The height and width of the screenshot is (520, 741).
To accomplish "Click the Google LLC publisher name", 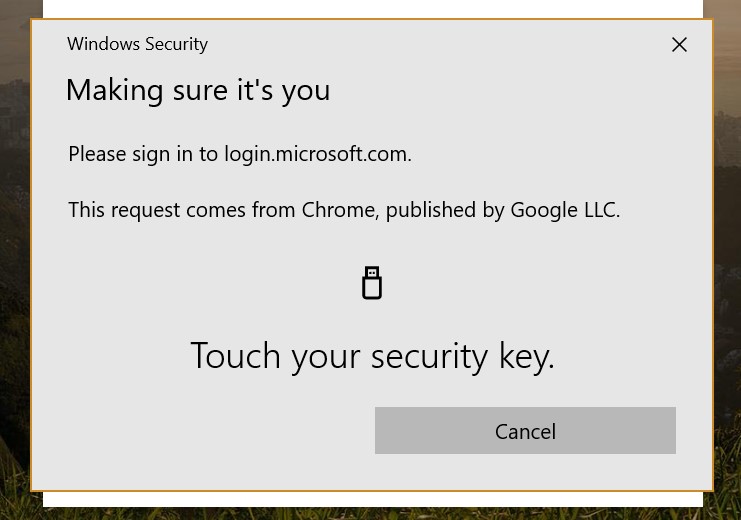I will (565, 210).
